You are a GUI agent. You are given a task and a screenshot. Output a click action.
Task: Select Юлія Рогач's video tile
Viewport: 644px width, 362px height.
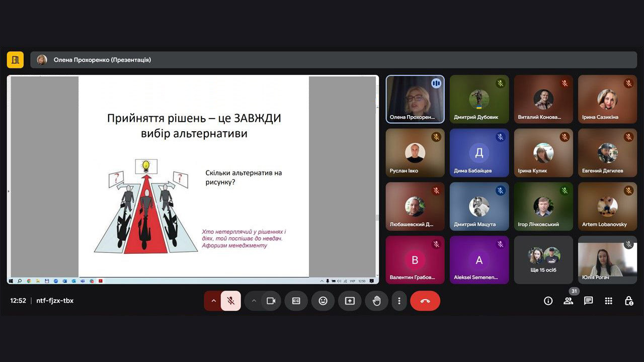(607, 260)
